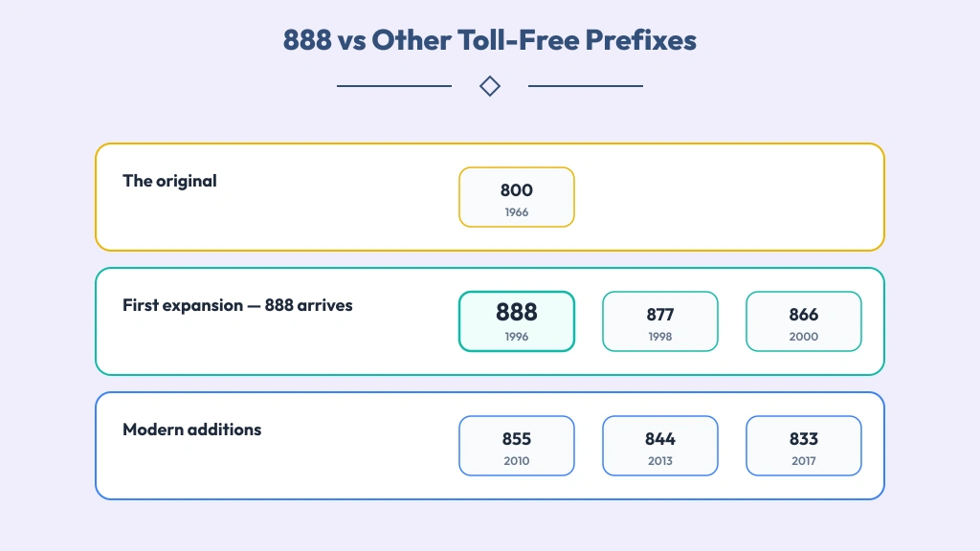
Task: Choose the 877 prefix card from 1998
Action: (660, 321)
